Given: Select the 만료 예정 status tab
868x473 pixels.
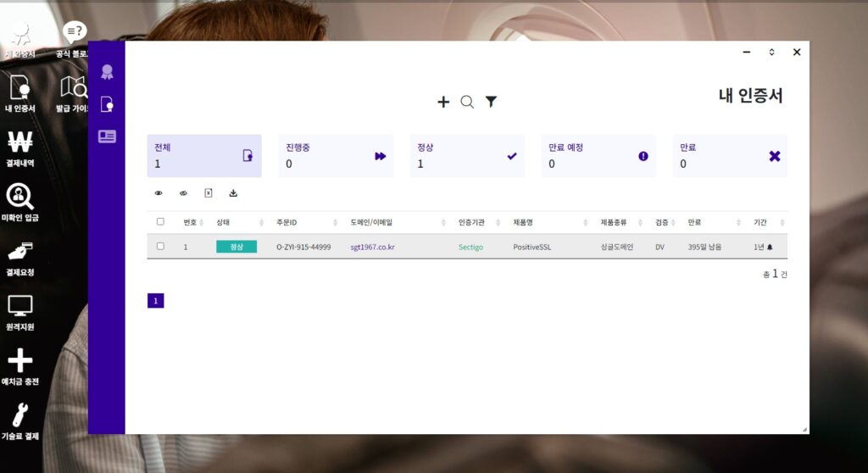Looking at the screenshot, I should (598, 156).
